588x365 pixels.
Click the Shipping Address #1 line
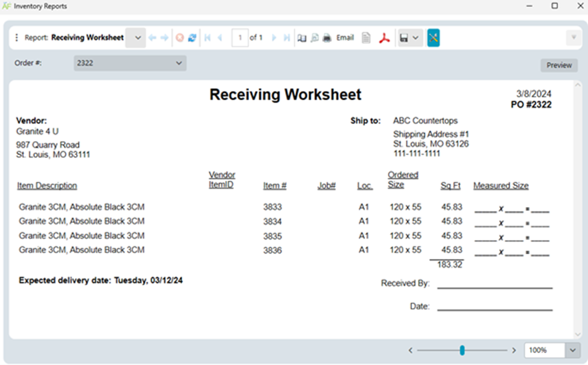[x=431, y=134]
